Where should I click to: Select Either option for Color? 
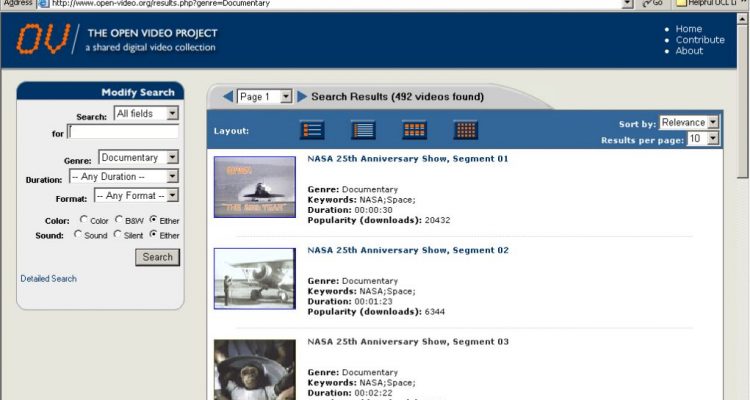(153, 220)
